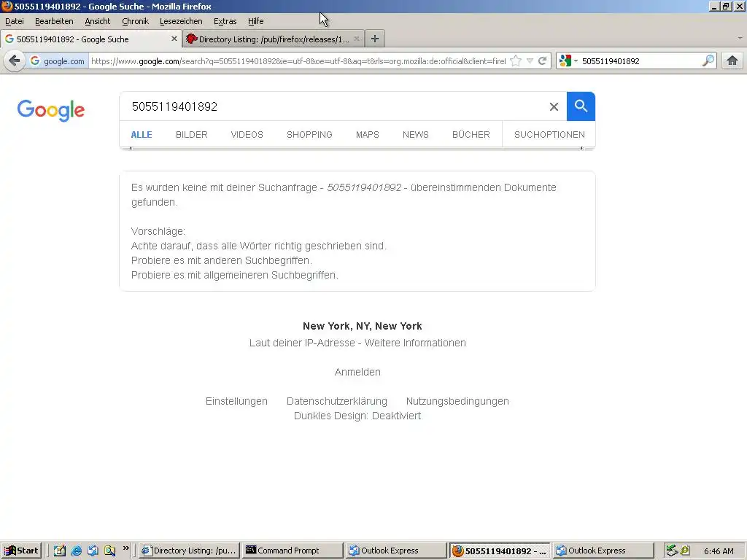Restore down the Firefox window
This screenshot has width=747, height=560.
point(726,6)
